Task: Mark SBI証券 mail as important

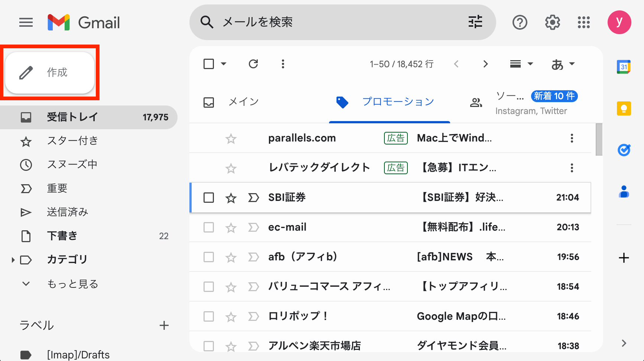Action: 253,198
